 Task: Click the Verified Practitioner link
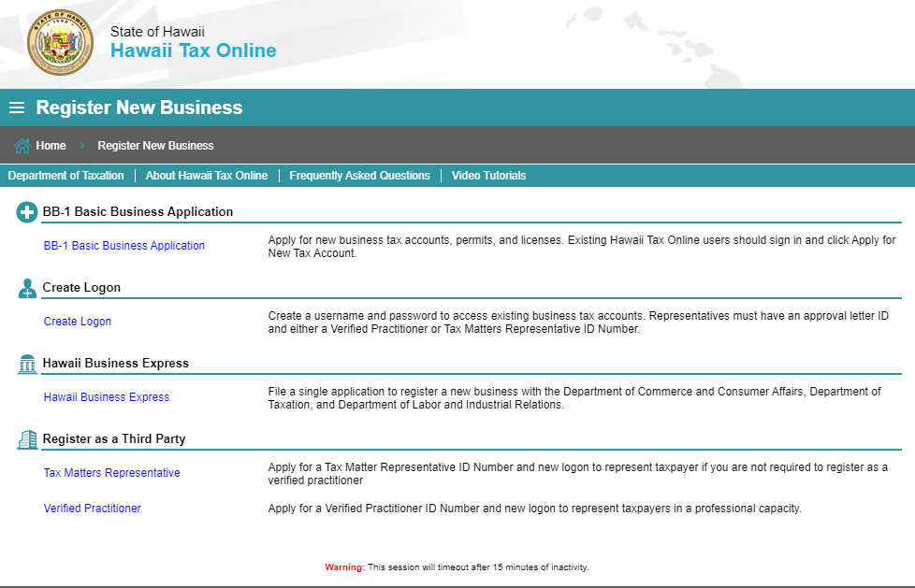click(92, 509)
